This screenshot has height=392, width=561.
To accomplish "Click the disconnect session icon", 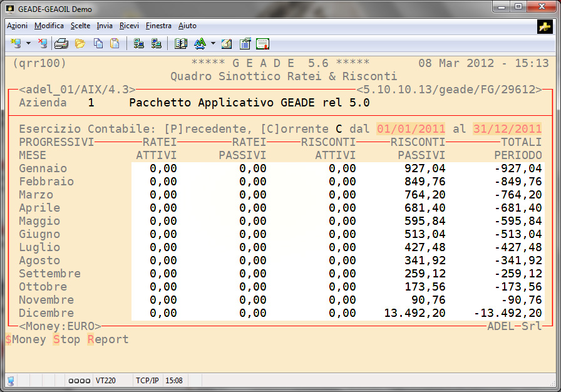I will [42, 44].
